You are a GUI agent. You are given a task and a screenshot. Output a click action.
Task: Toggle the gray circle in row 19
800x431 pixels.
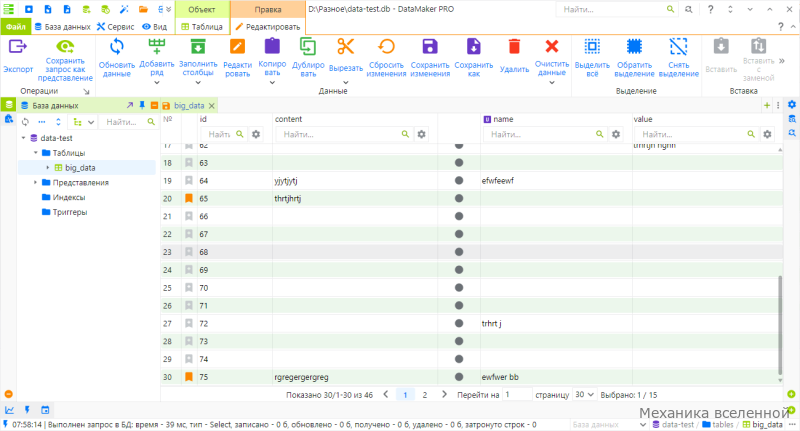[x=459, y=181]
